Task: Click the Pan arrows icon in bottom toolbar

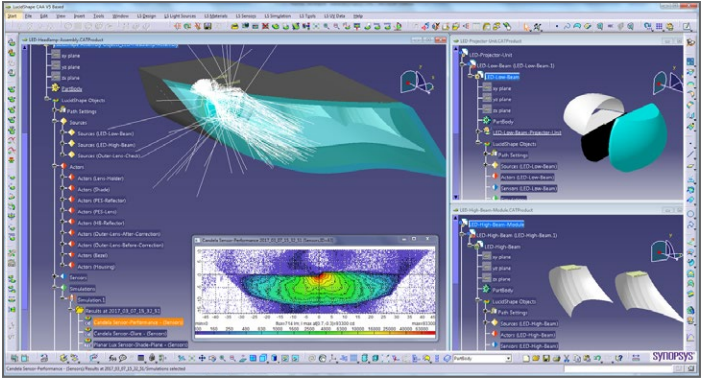Action: tap(202, 358)
